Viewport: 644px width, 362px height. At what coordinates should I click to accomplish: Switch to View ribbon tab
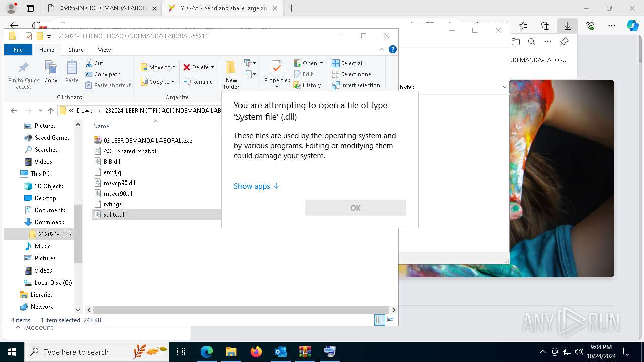pos(104,50)
